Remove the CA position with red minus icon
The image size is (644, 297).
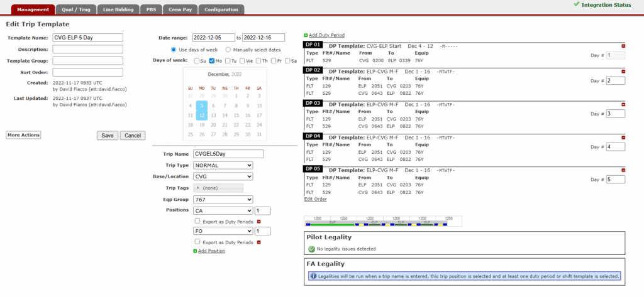(258, 221)
